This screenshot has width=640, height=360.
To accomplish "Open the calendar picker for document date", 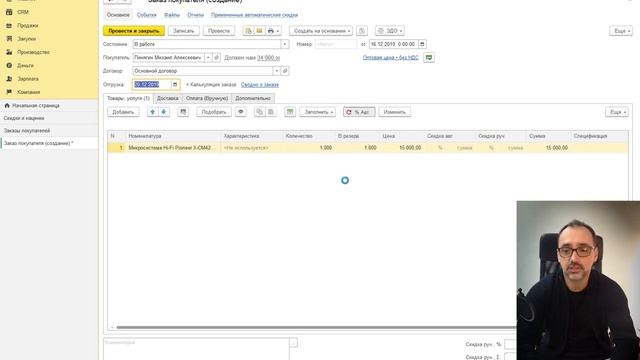I will click(422, 44).
